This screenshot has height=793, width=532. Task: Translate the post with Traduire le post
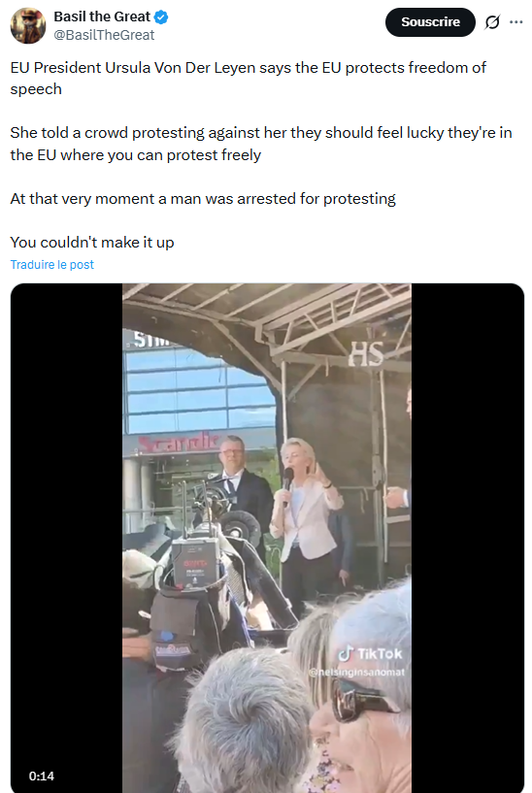point(52,265)
